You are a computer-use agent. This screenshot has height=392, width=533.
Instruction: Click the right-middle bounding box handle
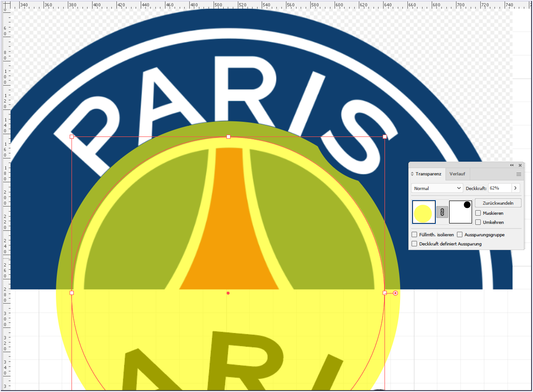(385, 293)
